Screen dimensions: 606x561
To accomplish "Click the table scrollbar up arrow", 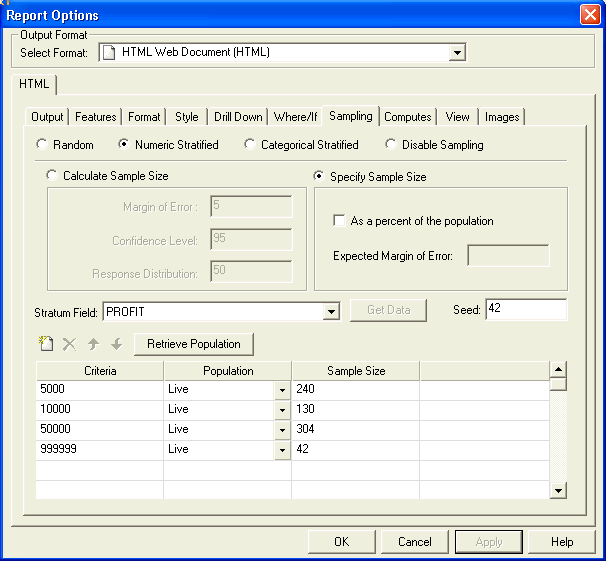I will [558, 369].
